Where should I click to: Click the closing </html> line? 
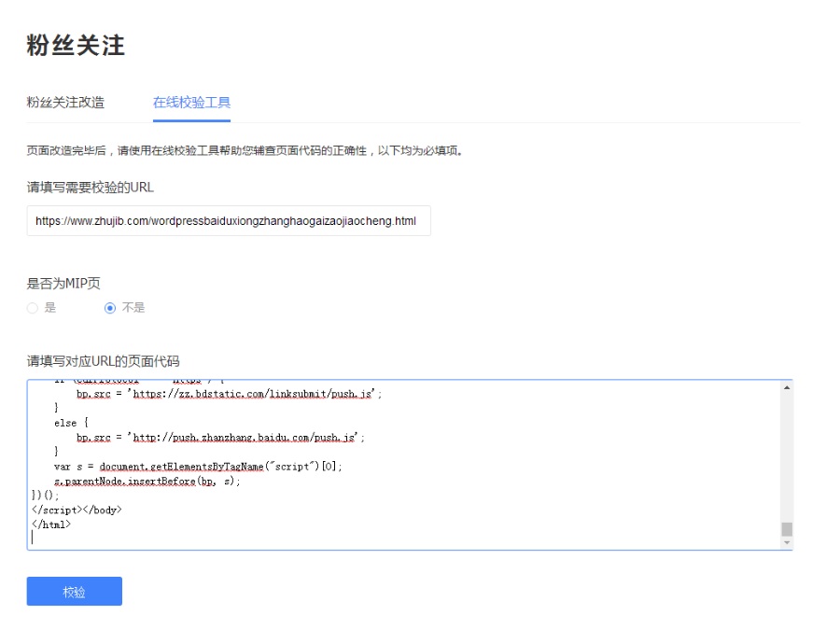(x=51, y=524)
